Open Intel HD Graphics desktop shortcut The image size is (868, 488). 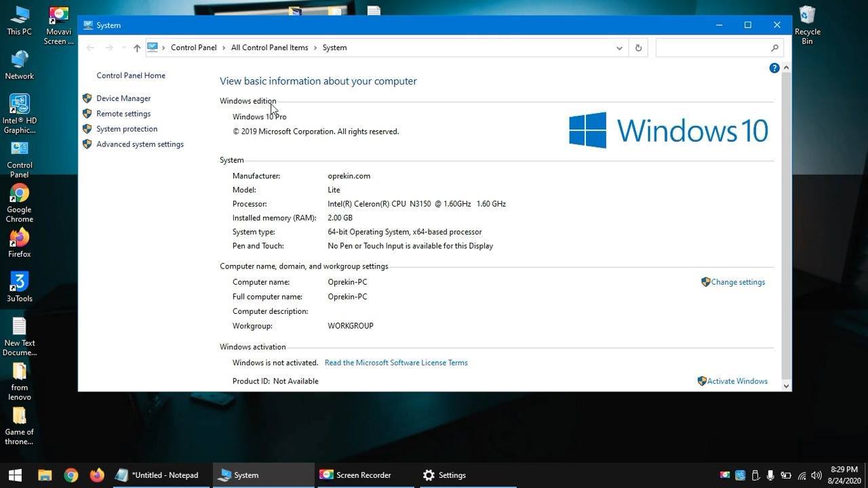click(19, 114)
